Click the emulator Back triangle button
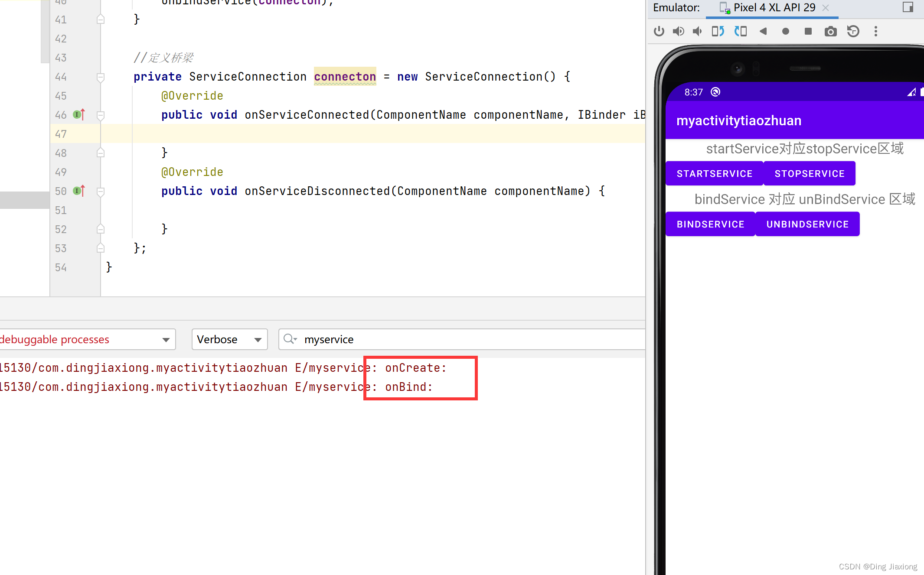Screen dimensions: 924x575 [x=763, y=31]
